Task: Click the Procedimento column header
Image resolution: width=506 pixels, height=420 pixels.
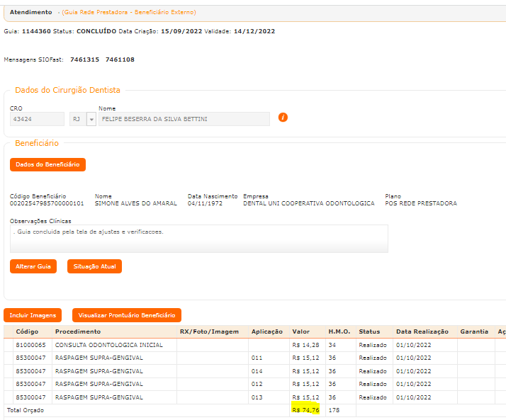Action: [78, 331]
